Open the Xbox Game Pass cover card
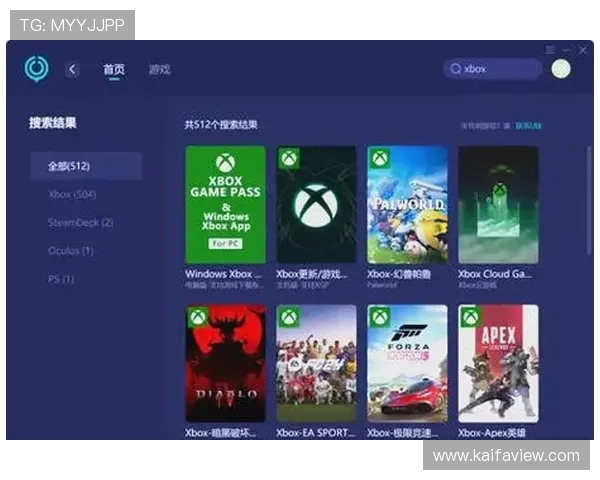 225,204
